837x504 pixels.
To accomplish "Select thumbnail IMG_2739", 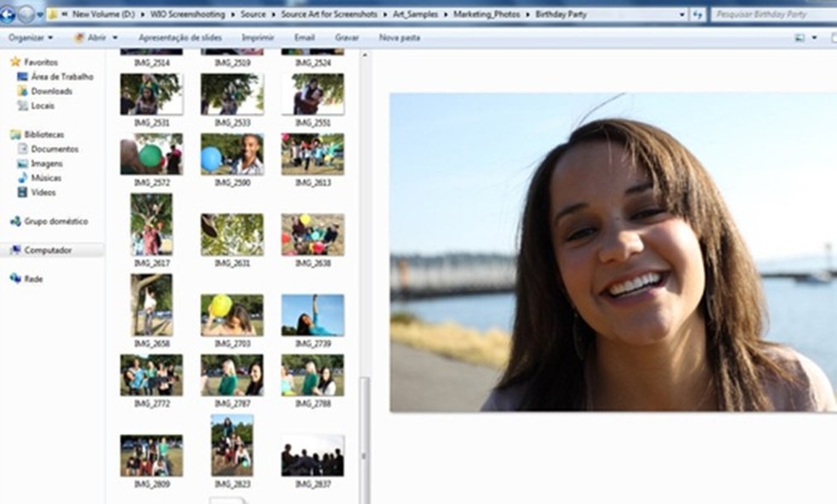I will point(313,315).
